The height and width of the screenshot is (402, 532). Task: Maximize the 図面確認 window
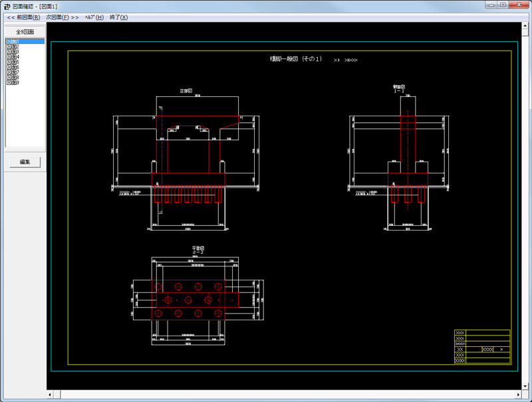point(503,5)
